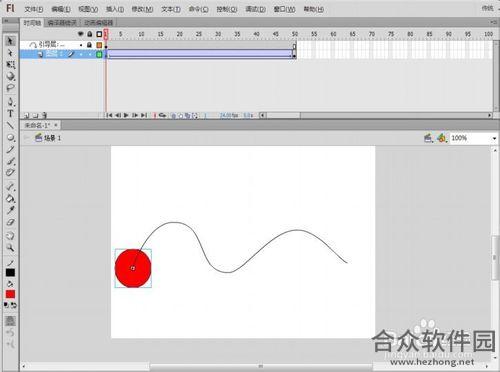Click the snap to objects option icon

pyautogui.click(x=10, y=321)
